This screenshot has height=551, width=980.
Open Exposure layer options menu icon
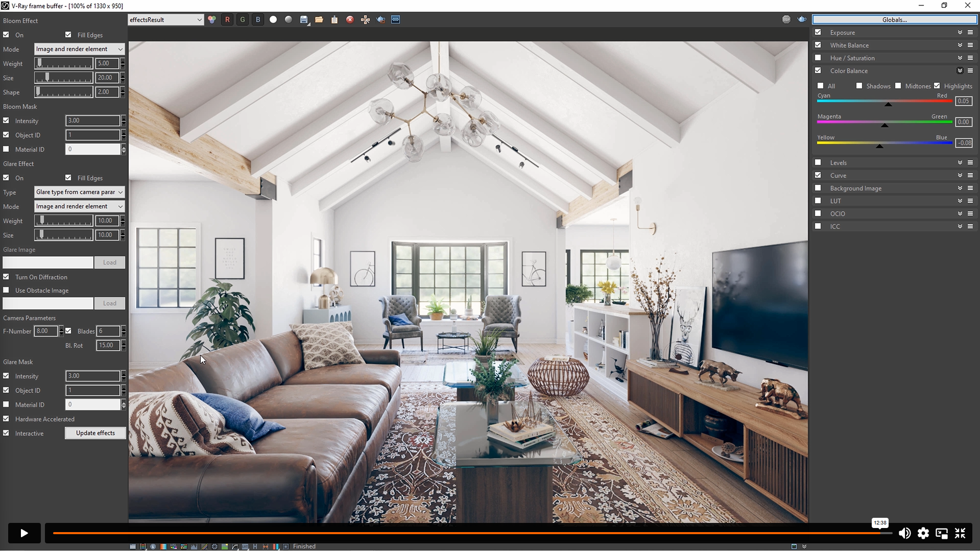coord(970,32)
